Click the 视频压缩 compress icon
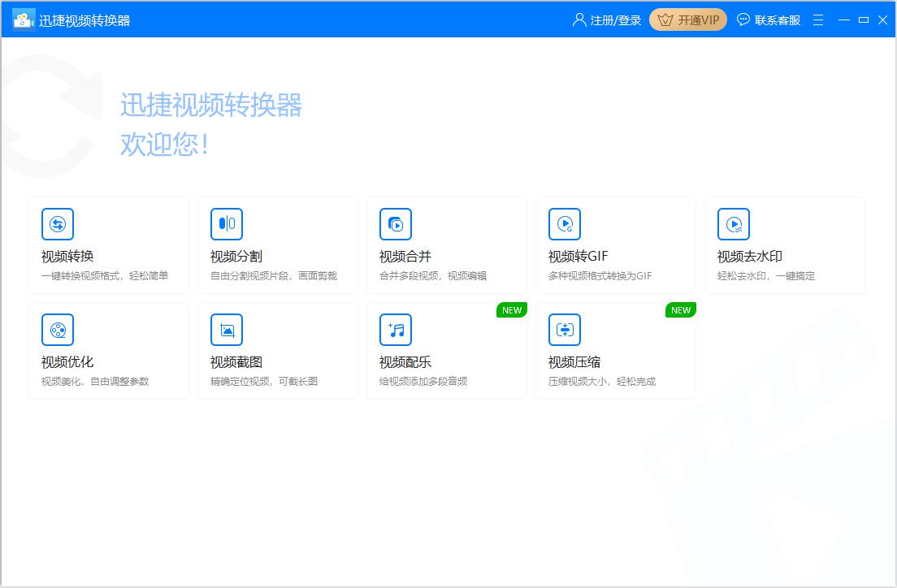Image resolution: width=897 pixels, height=588 pixels. (x=565, y=330)
